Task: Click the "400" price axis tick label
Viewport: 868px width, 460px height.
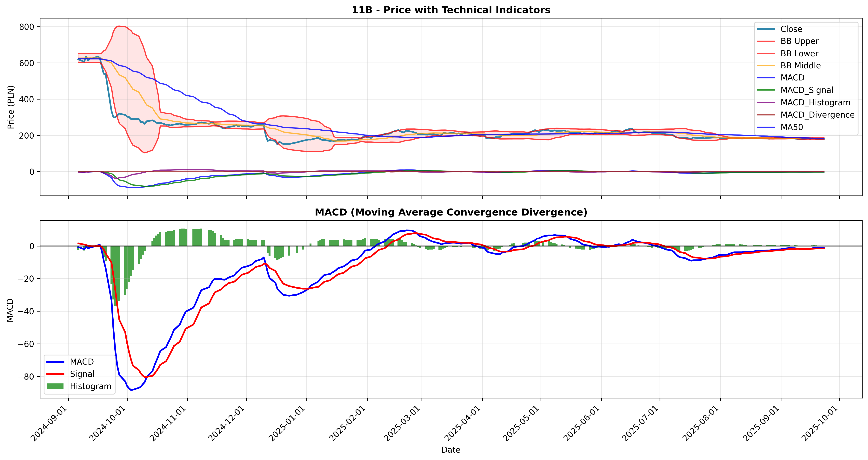Action: tap(27, 100)
